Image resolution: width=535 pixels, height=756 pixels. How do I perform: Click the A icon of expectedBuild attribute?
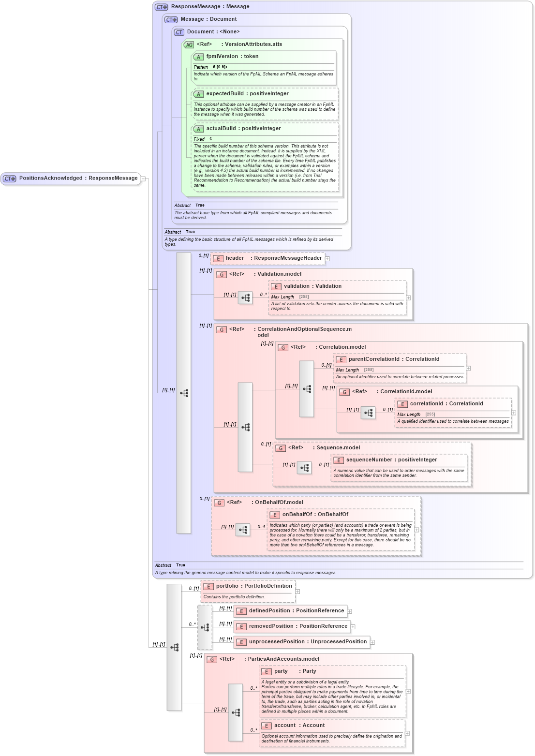click(198, 94)
